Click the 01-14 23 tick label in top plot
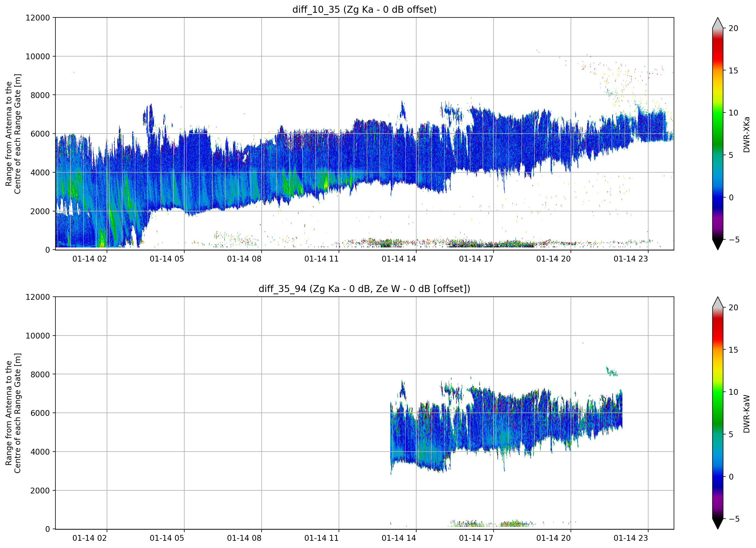This screenshot has width=756, height=548. (x=631, y=259)
